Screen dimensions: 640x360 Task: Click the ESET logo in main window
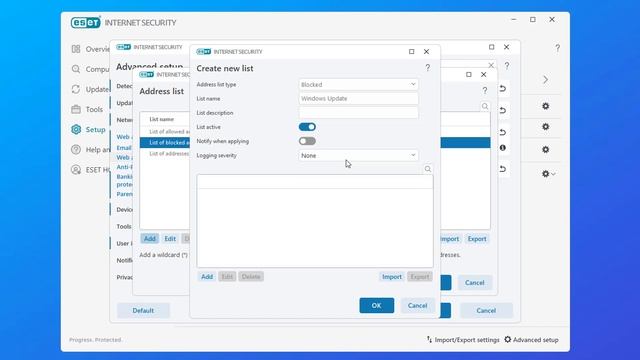85,22
